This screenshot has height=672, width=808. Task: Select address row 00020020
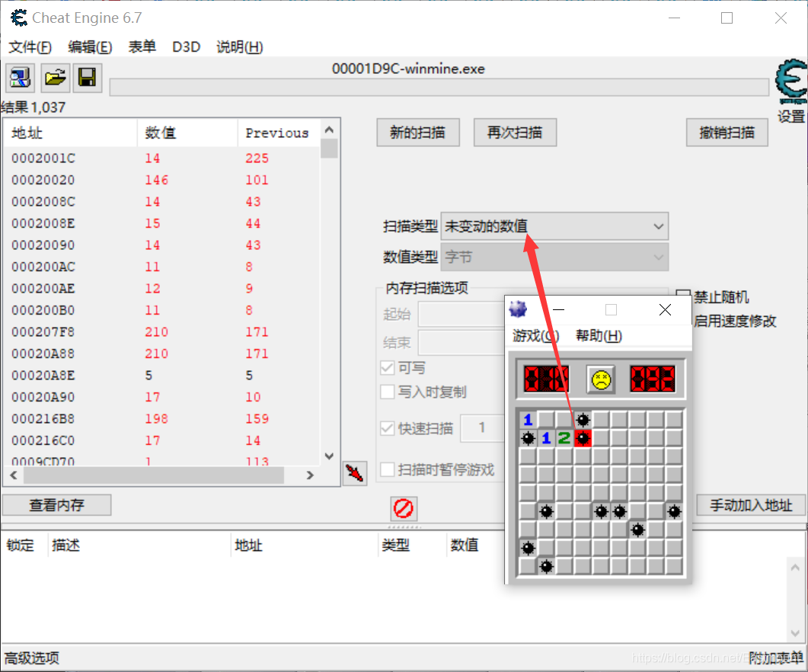click(x=161, y=180)
